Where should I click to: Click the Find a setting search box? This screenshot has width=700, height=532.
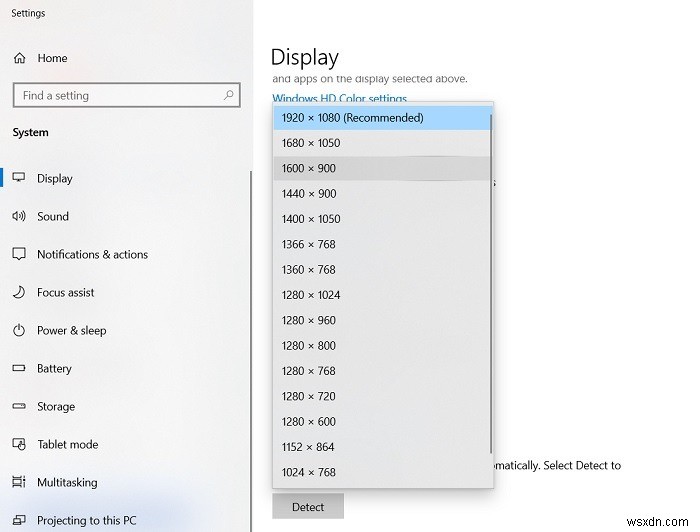click(x=127, y=95)
